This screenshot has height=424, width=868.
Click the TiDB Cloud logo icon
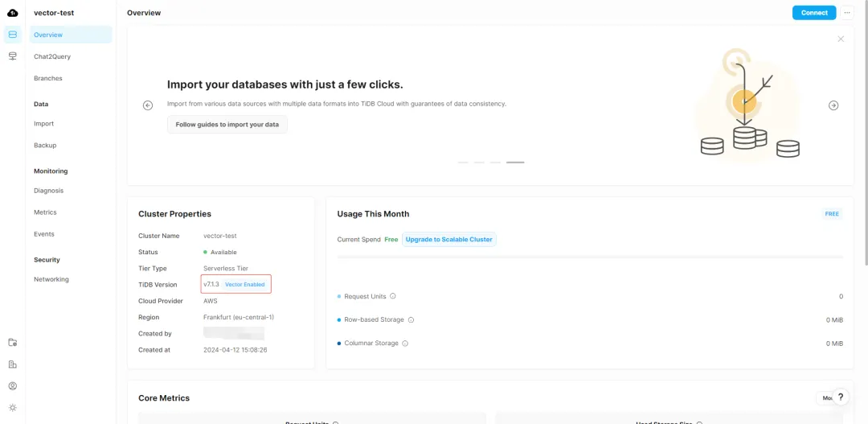(x=12, y=12)
